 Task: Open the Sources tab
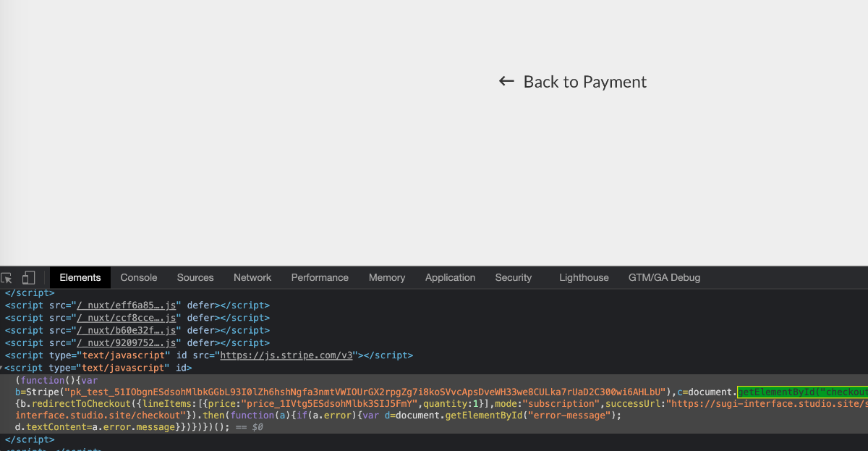click(195, 277)
